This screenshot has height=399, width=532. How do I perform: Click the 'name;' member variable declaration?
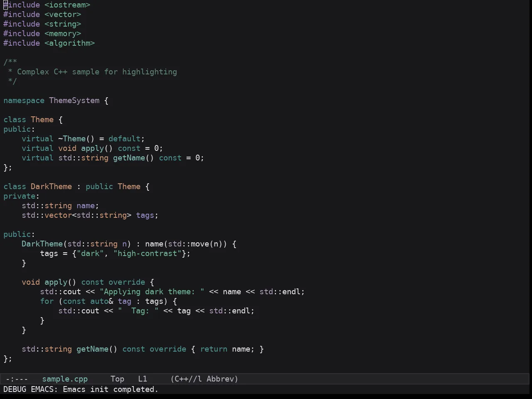(88, 206)
